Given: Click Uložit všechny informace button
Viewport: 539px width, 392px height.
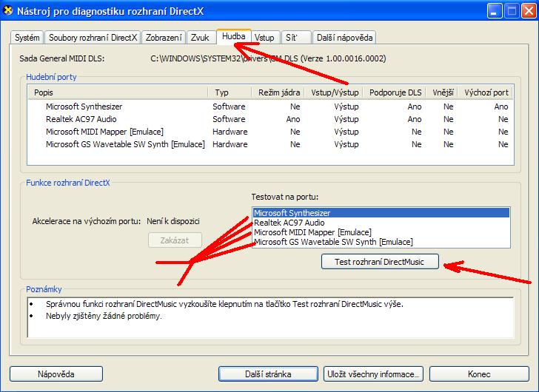Looking at the screenshot, I should (373, 374).
